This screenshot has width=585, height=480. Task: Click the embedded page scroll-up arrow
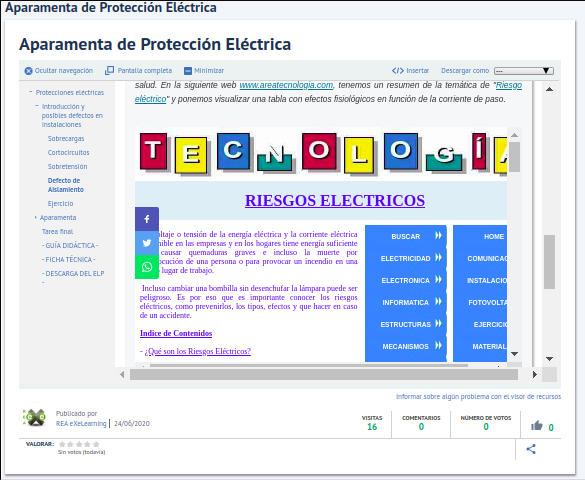(x=514, y=135)
